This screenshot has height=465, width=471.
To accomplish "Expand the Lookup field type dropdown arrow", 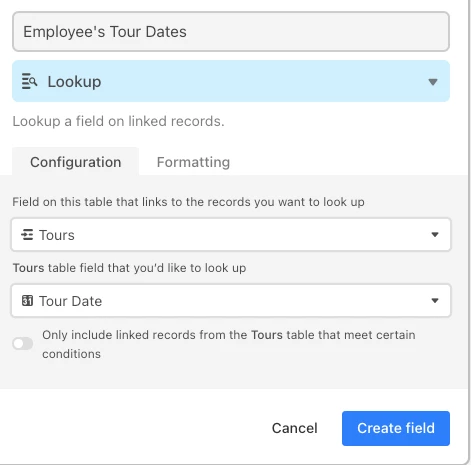I will (433, 82).
